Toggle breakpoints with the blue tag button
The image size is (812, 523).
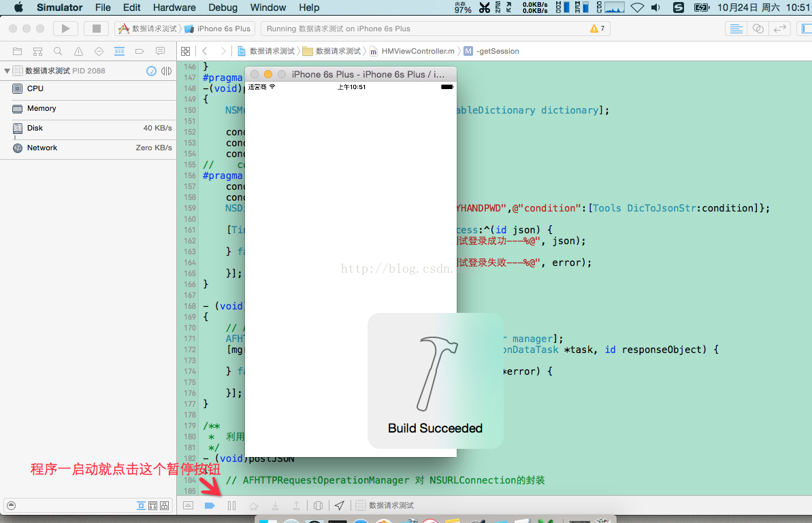pyautogui.click(x=210, y=505)
